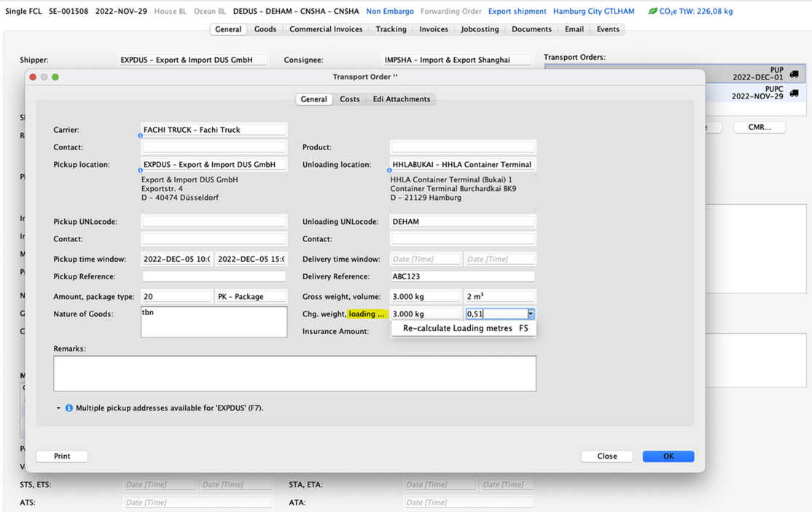Click the Export shipment link
Screen dimensions: 812x512
click(517, 11)
